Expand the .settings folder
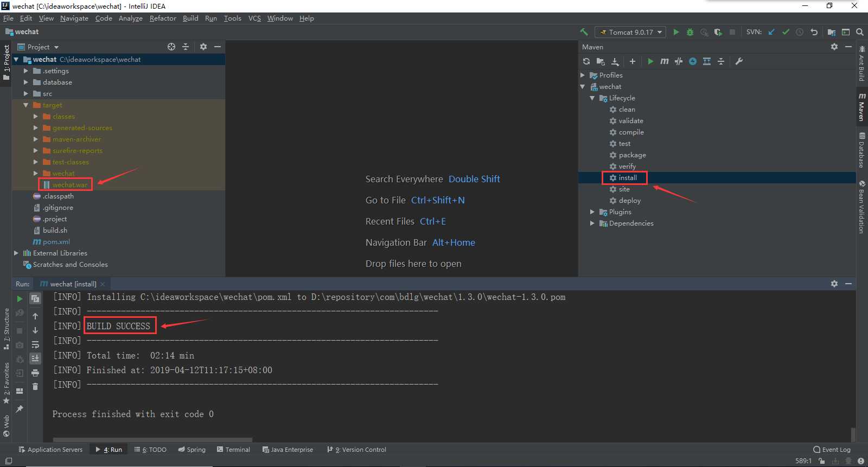 [25, 71]
